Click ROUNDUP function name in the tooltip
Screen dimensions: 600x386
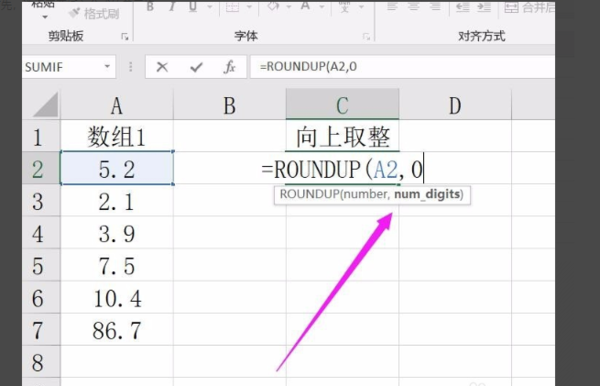(309, 194)
